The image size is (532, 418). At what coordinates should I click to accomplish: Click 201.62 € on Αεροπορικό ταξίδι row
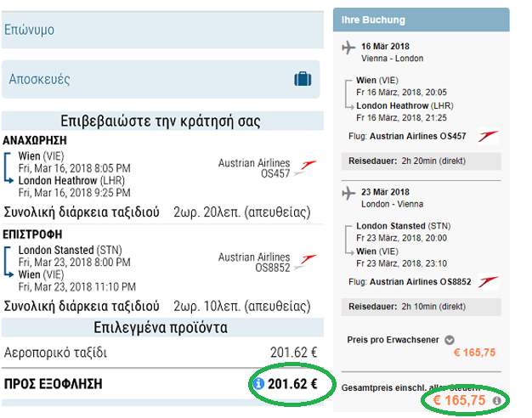click(x=294, y=353)
